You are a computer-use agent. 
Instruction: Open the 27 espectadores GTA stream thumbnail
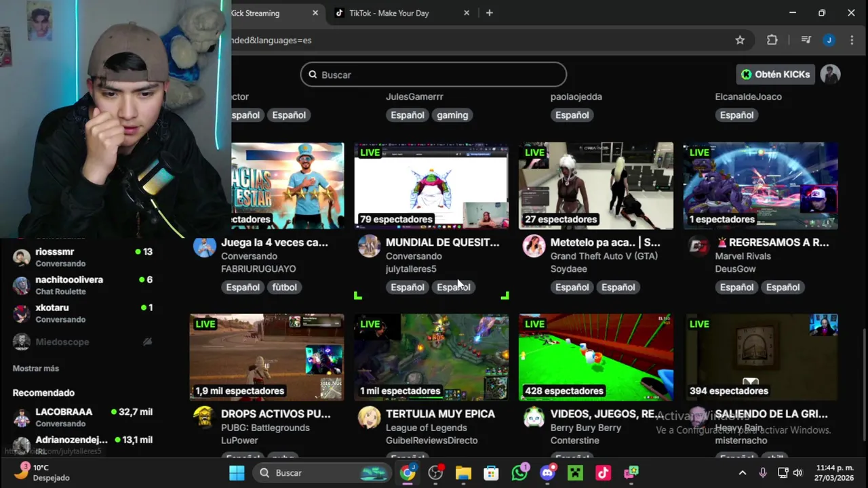[596, 186]
